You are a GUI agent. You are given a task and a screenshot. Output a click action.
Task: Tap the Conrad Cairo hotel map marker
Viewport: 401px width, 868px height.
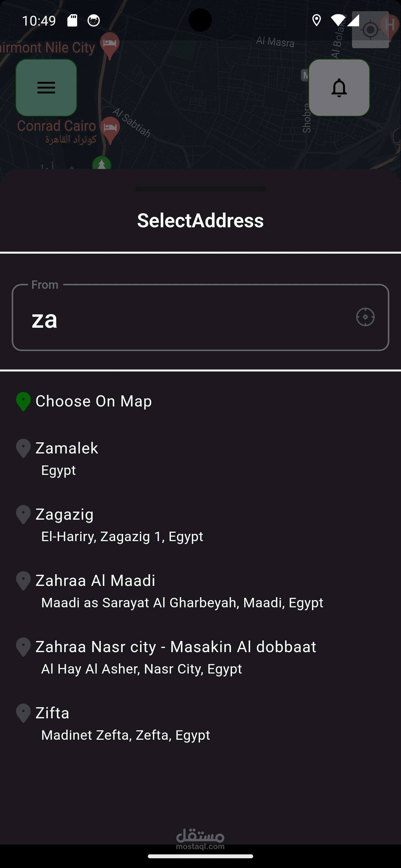pyautogui.click(x=110, y=128)
